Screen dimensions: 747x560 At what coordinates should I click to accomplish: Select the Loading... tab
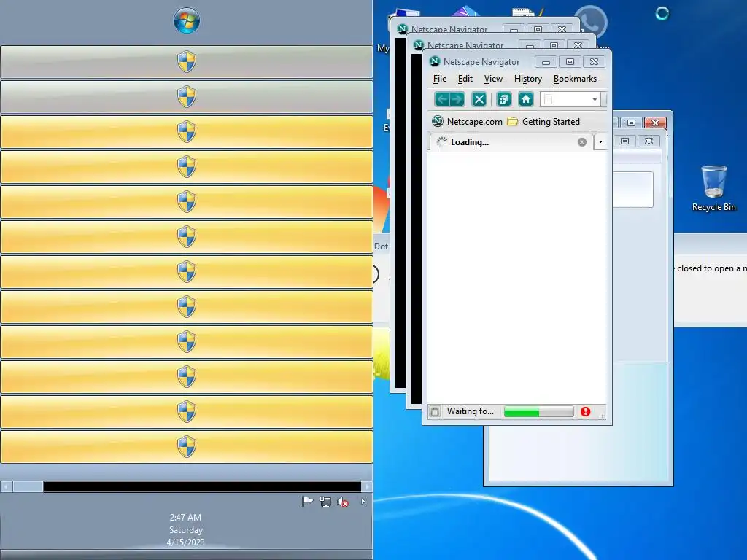(510, 142)
